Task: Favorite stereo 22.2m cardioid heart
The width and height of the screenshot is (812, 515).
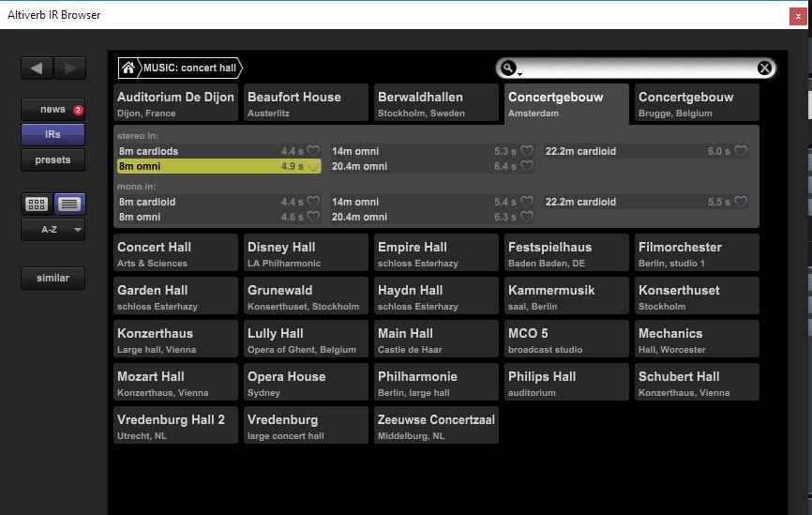Action: click(741, 151)
